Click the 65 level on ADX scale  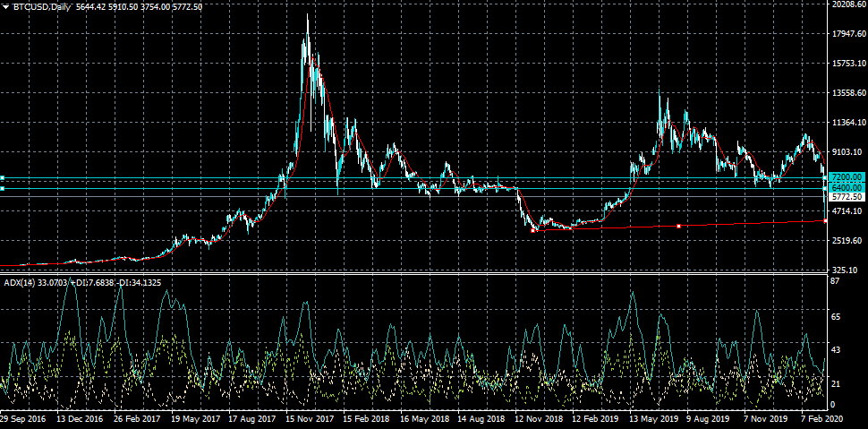[x=836, y=316]
